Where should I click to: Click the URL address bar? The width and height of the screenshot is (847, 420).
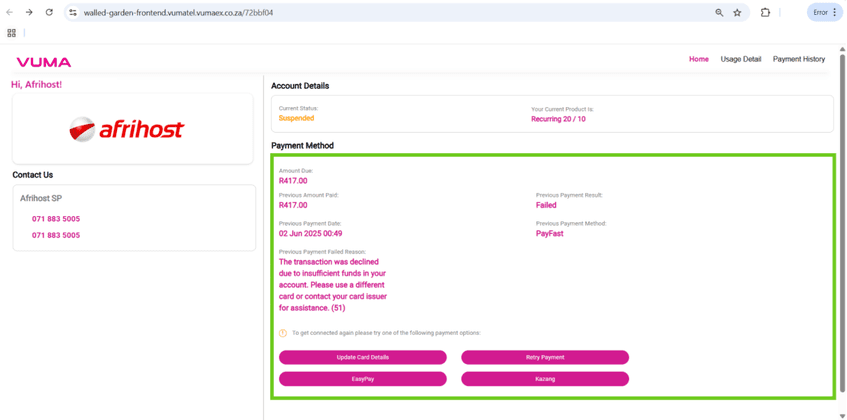390,13
